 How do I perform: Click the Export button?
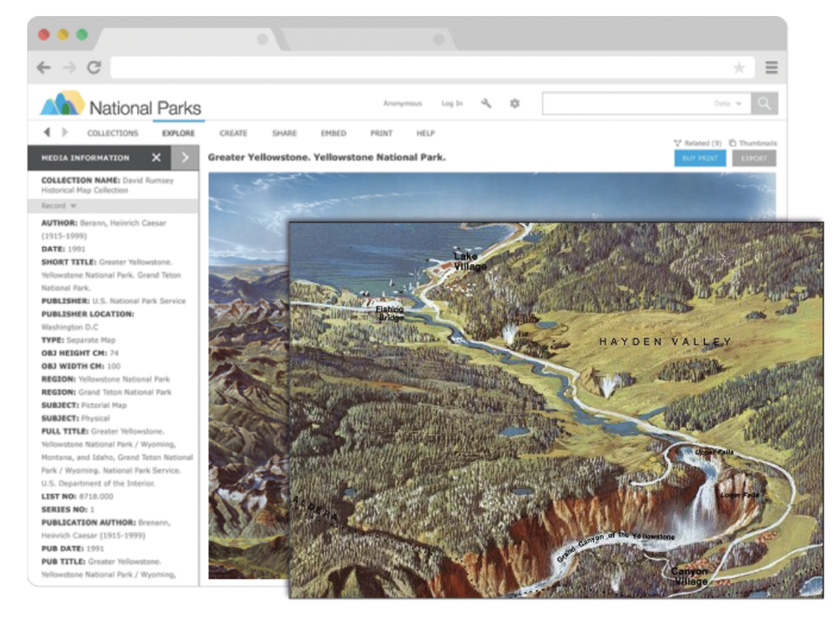pyautogui.click(x=753, y=159)
